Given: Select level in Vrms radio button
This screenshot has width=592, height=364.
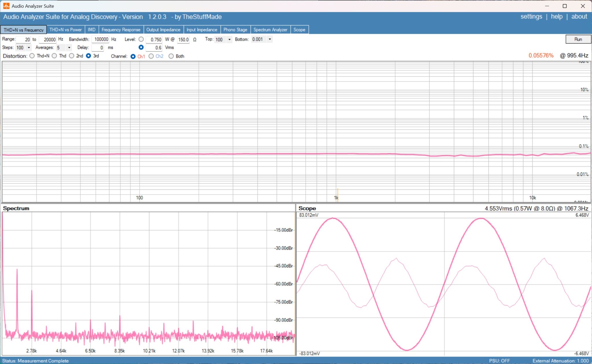Looking at the screenshot, I should pyautogui.click(x=141, y=47).
